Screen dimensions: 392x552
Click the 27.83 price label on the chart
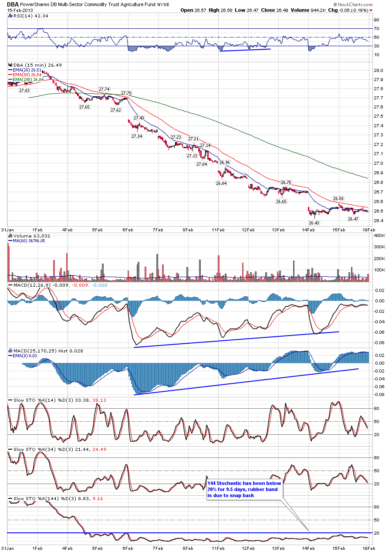coord(24,90)
